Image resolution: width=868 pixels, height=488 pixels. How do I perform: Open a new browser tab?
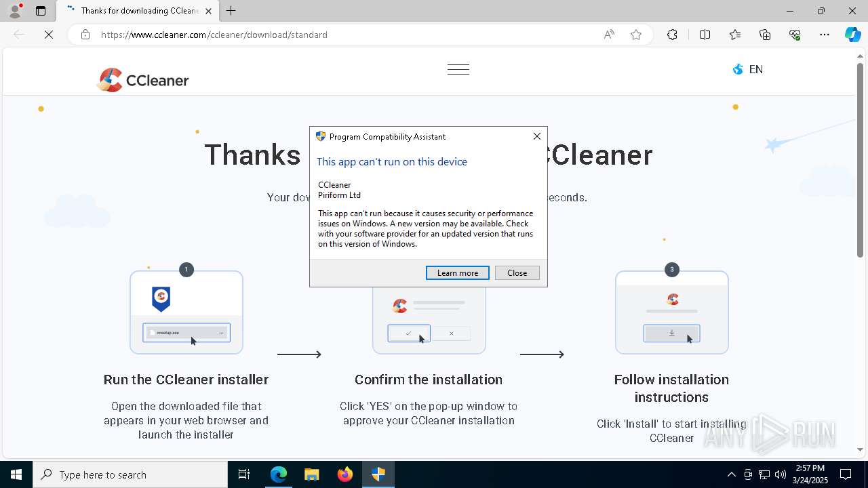(x=231, y=11)
